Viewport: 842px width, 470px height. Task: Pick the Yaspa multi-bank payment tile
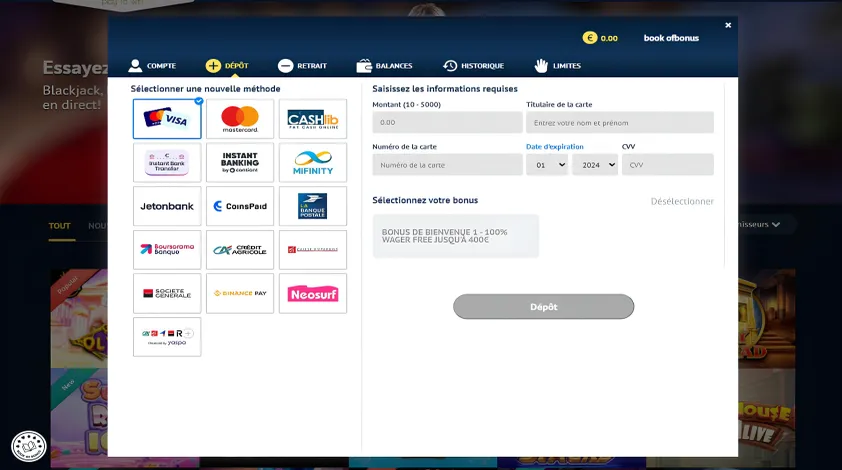(x=167, y=337)
